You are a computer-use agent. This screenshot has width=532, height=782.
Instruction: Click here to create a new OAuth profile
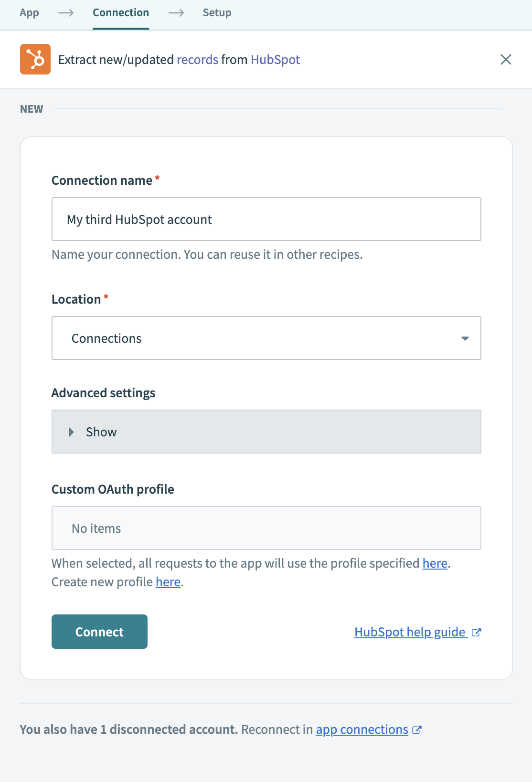pos(168,582)
